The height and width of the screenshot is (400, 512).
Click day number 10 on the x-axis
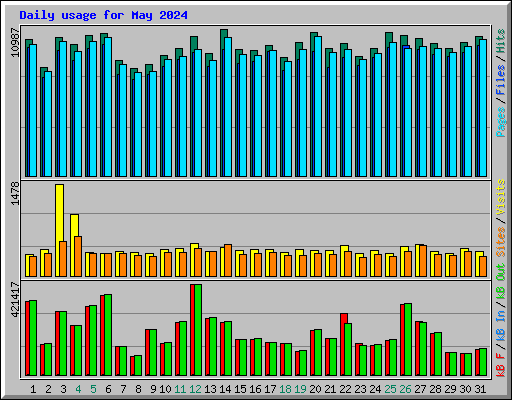pos(165,389)
